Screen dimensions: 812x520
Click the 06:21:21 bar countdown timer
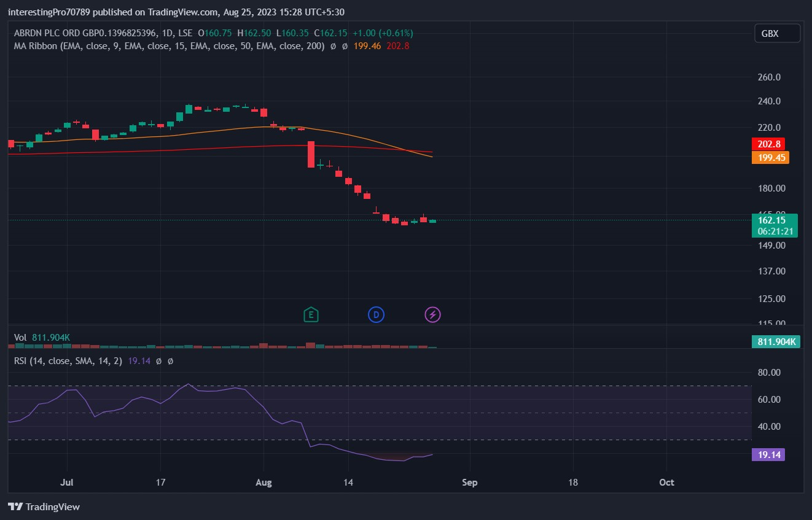774,231
